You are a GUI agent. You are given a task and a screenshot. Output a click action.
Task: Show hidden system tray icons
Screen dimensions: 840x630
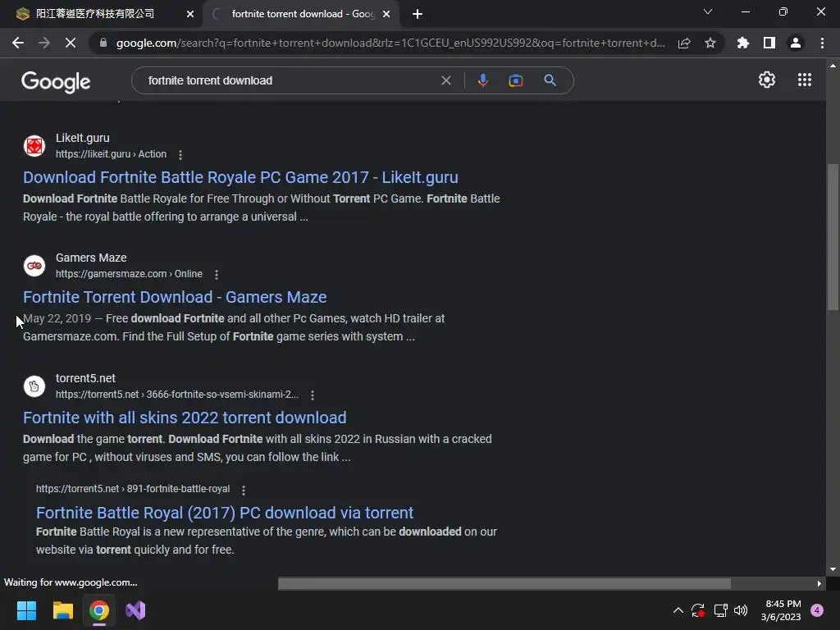tap(678, 610)
